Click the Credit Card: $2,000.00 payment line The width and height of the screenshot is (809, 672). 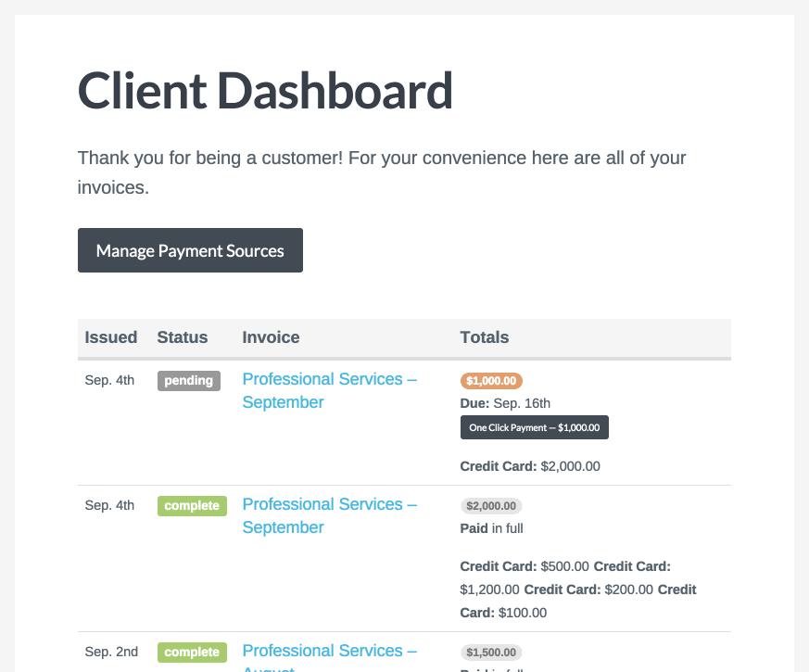[530, 466]
